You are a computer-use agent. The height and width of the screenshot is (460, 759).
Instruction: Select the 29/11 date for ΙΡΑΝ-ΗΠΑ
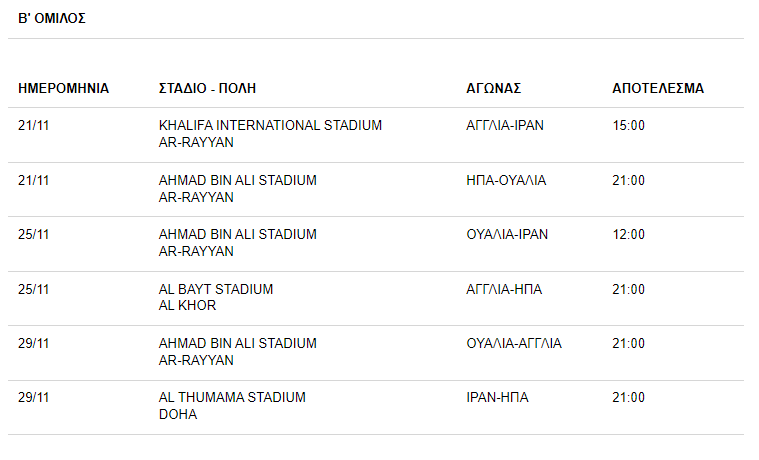[33, 398]
